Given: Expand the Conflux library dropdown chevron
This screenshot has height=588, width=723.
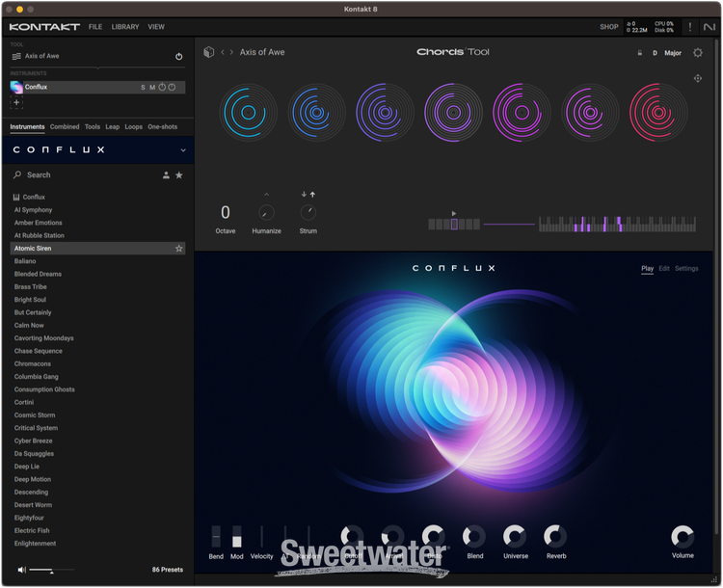Looking at the screenshot, I should tap(183, 150).
